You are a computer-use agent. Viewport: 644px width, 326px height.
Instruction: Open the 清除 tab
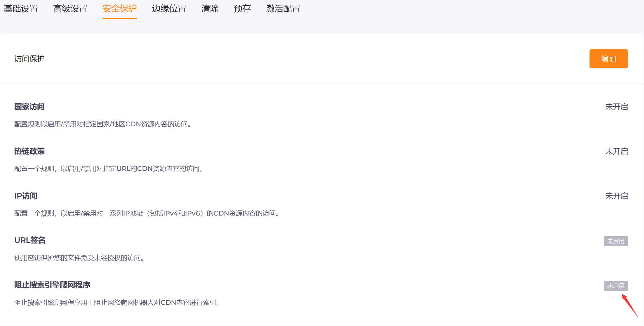point(210,9)
